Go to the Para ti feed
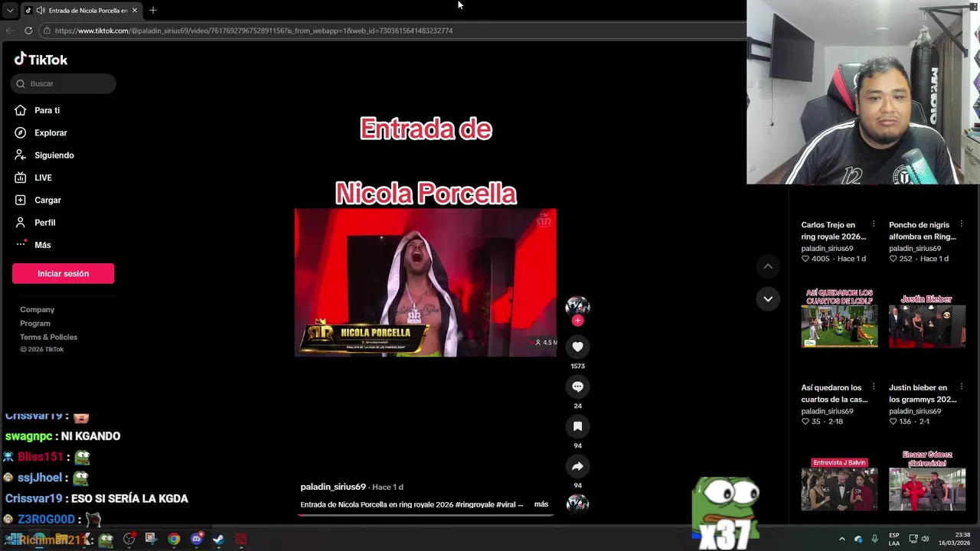980x551 pixels. pos(37,110)
